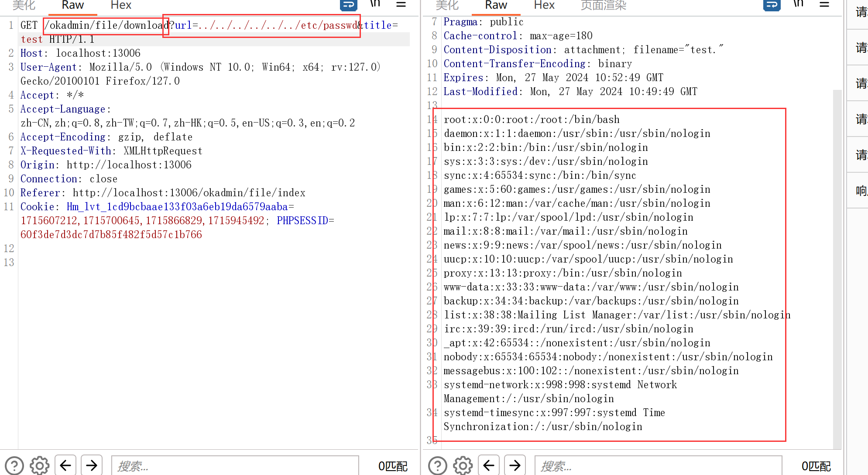The image size is (868, 475).
Task: Click the Pragma: public response header
Action: (x=484, y=22)
